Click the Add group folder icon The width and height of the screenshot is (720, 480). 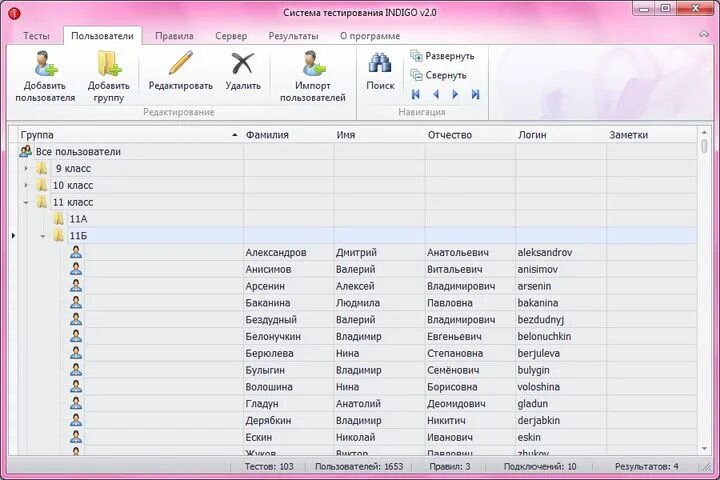point(109,63)
